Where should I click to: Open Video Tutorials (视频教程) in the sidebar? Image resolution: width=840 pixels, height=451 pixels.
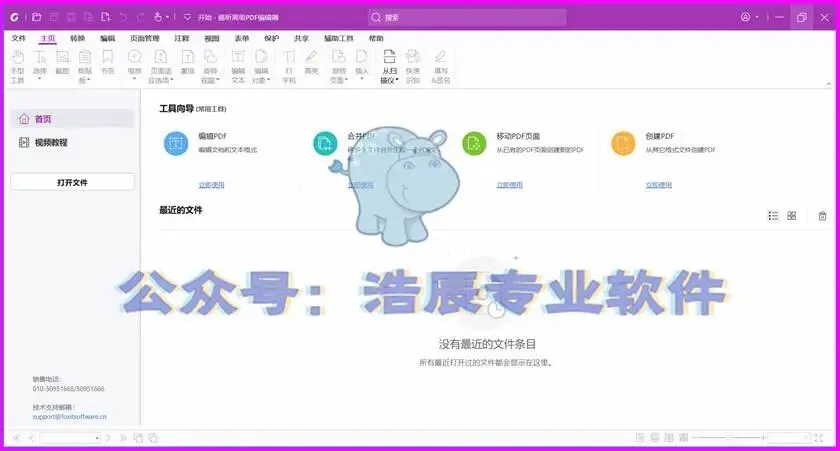point(72,142)
